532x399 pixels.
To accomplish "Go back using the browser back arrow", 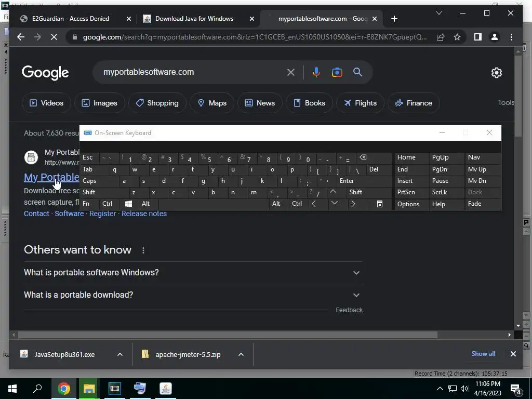I will pos(21,37).
